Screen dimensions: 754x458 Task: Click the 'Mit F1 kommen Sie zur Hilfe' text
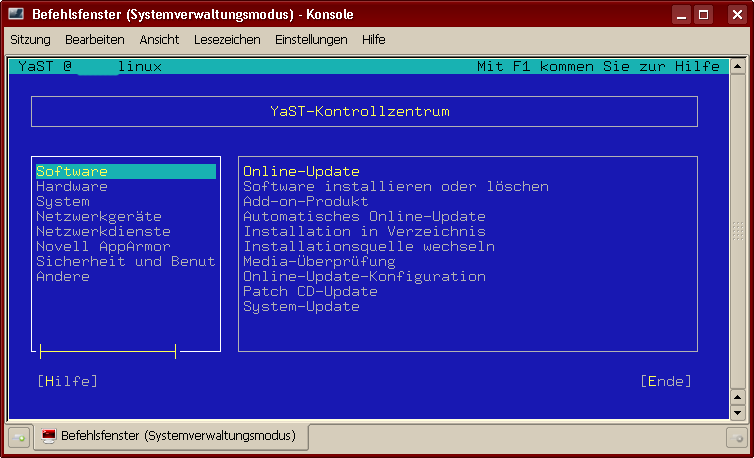click(598, 66)
